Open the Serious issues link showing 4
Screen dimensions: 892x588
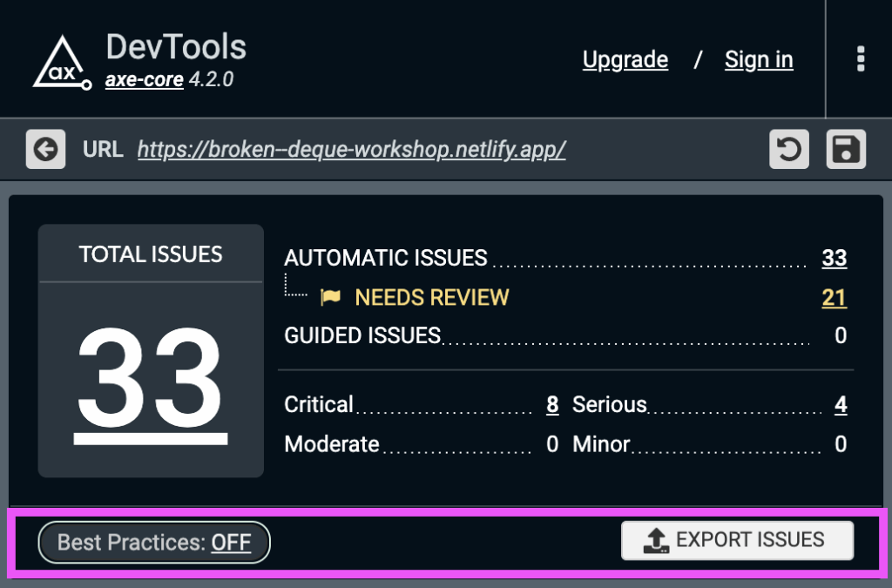point(838,404)
